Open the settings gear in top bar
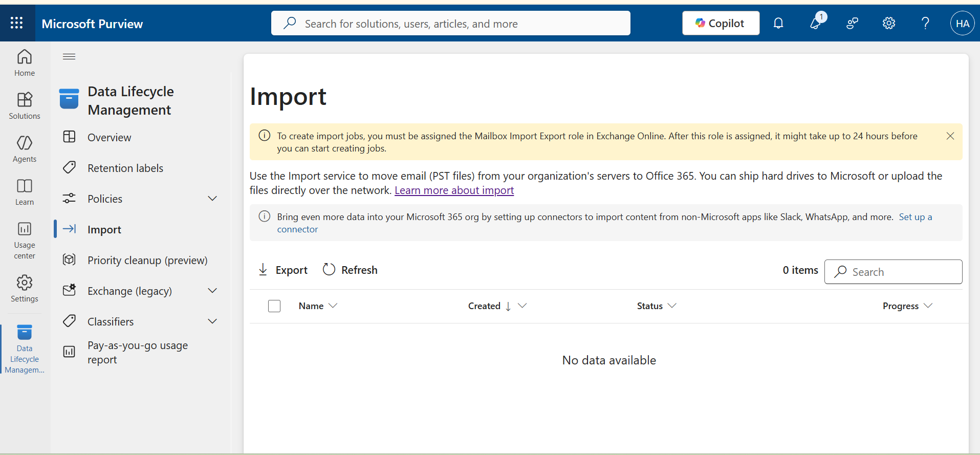Viewport: 980px width, 455px height. (889, 23)
